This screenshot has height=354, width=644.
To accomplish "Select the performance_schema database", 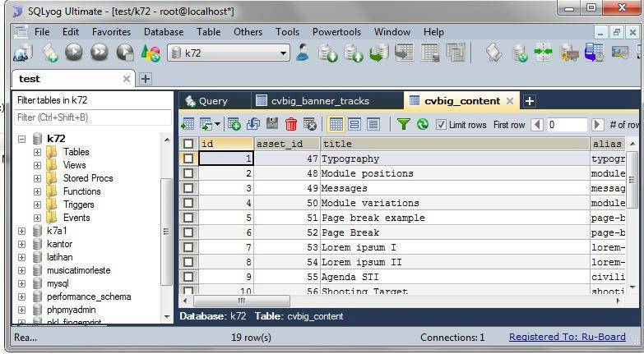I will 89,297.
